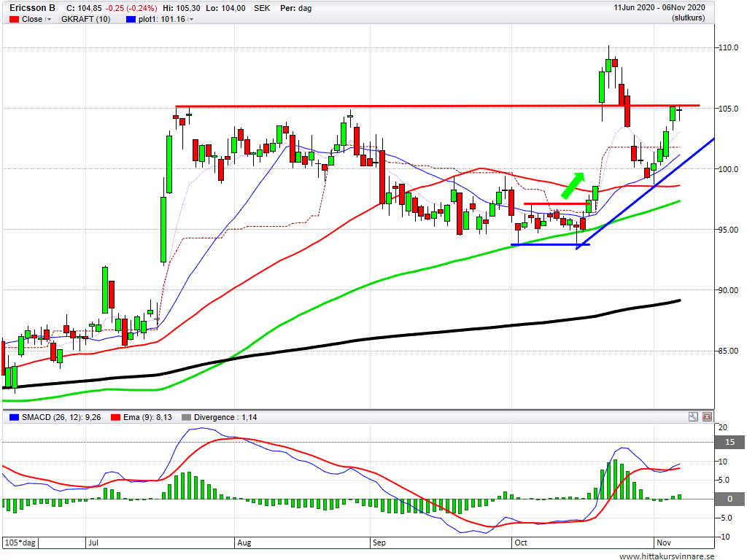
Task: Click the blue SMACD color swatch
Action: click(14, 417)
